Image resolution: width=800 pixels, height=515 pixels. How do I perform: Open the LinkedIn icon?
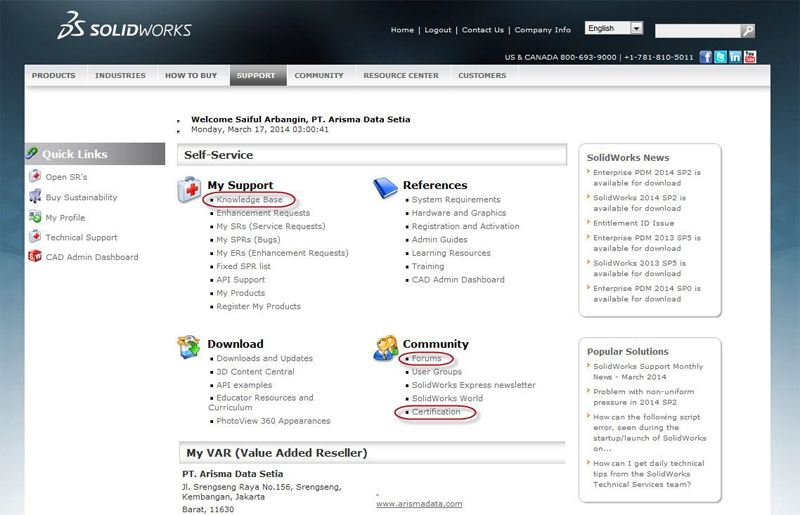pos(735,57)
